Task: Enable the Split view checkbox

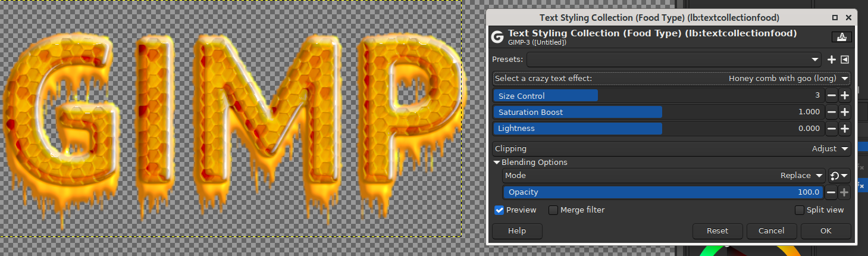Action: click(x=800, y=210)
